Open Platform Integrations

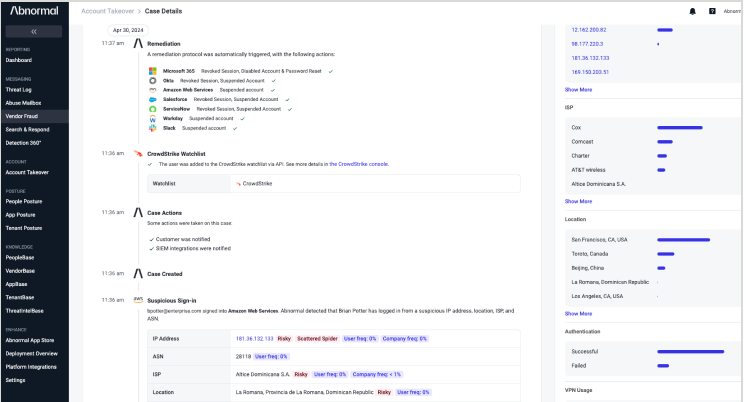pyautogui.click(x=31, y=367)
